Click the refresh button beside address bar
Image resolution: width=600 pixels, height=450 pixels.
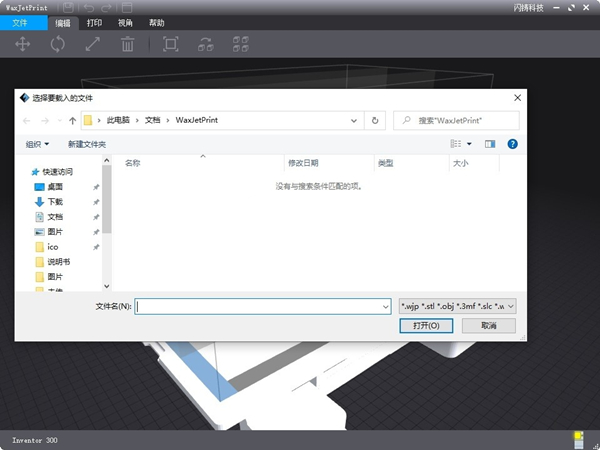(375, 120)
